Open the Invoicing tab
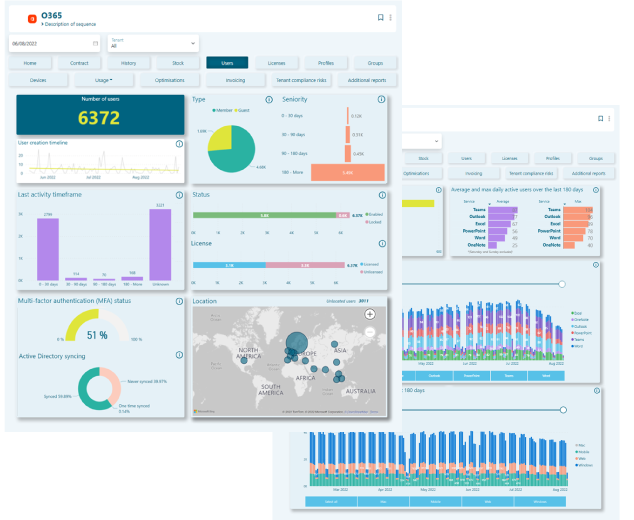The width and height of the screenshot is (634, 520). click(235, 80)
